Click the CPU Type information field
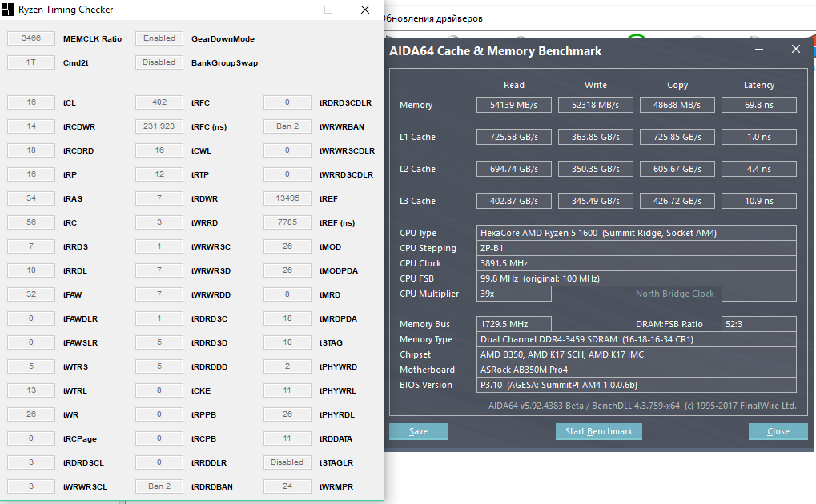 click(x=636, y=233)
